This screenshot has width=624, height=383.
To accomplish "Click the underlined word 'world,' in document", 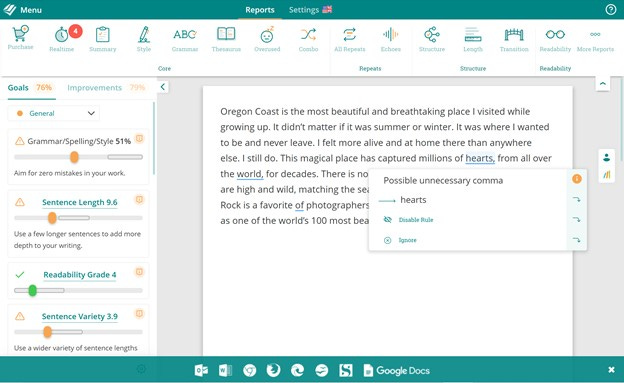I will tap(250, 174).
